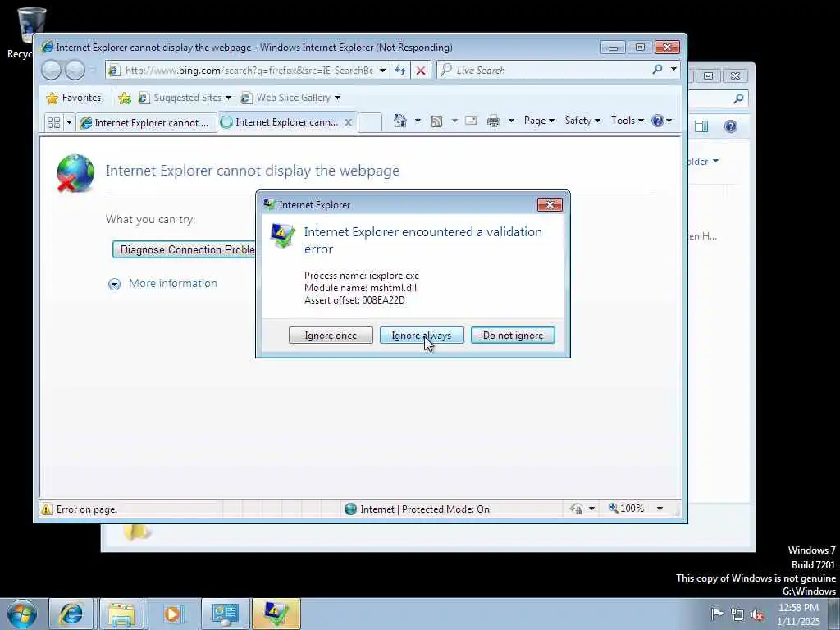
Task: Click the Read Mail icon
Action: 471,121
